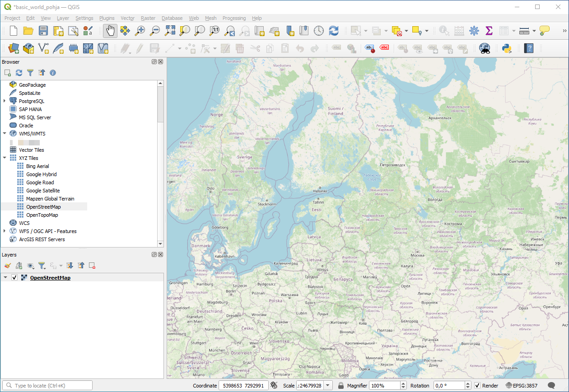
Task: Open the New Print Layout tool
Action: click(58, 31)
